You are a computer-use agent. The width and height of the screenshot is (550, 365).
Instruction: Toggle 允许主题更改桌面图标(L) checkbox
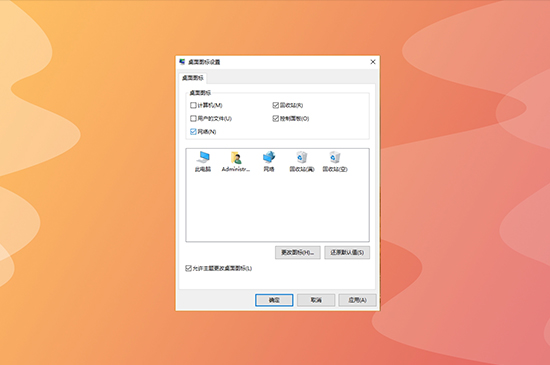[188, 268]
